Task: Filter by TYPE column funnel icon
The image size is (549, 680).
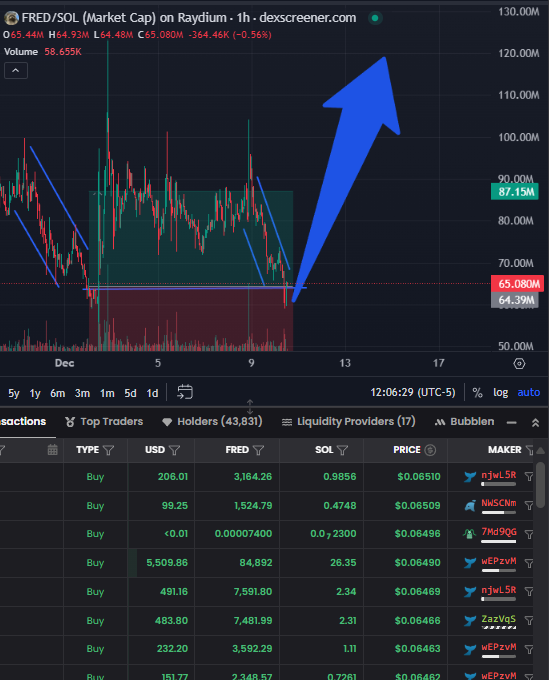Action: click(x=109, y=450)
